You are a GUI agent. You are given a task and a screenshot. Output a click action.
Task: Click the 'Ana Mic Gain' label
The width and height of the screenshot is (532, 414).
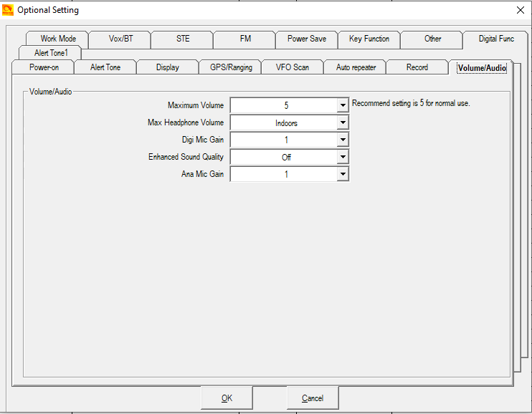pyautogui.click(x=202, y=174)
